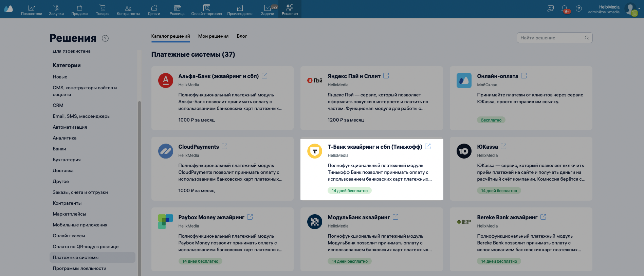Screen dimensions: 644x276
Task: Click the notifications bell icon
Action: click(x=564, y=9)
